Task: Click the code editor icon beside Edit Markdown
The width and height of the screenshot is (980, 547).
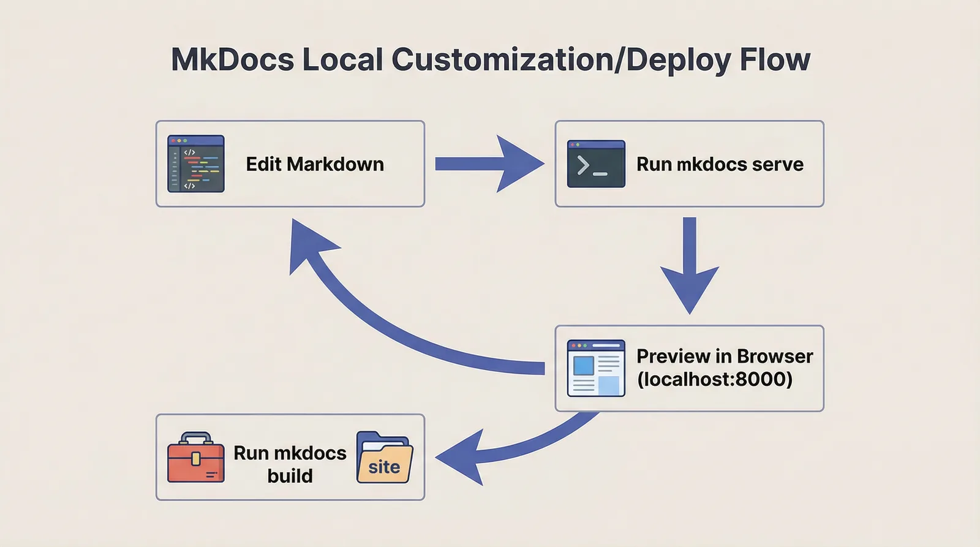Action: [196, 164]
